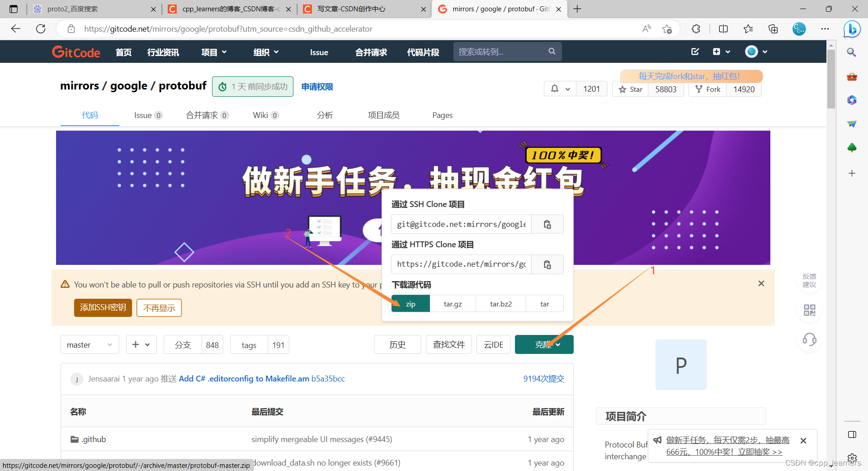Image resolution: width=868 pixels, height=471 pixels.
Task: Switch to the 分析 tab
Action: pyautogui.click(x=325, y=115)
